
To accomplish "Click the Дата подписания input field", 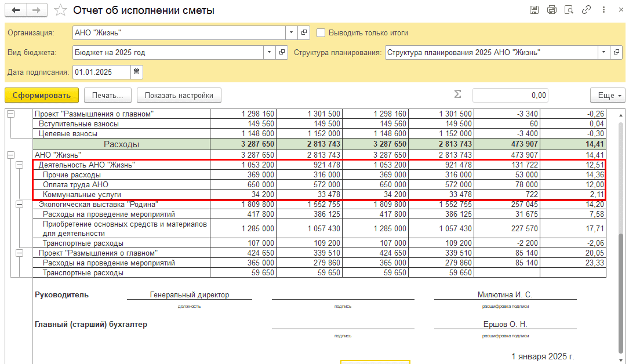I will [x=101, y=72].
